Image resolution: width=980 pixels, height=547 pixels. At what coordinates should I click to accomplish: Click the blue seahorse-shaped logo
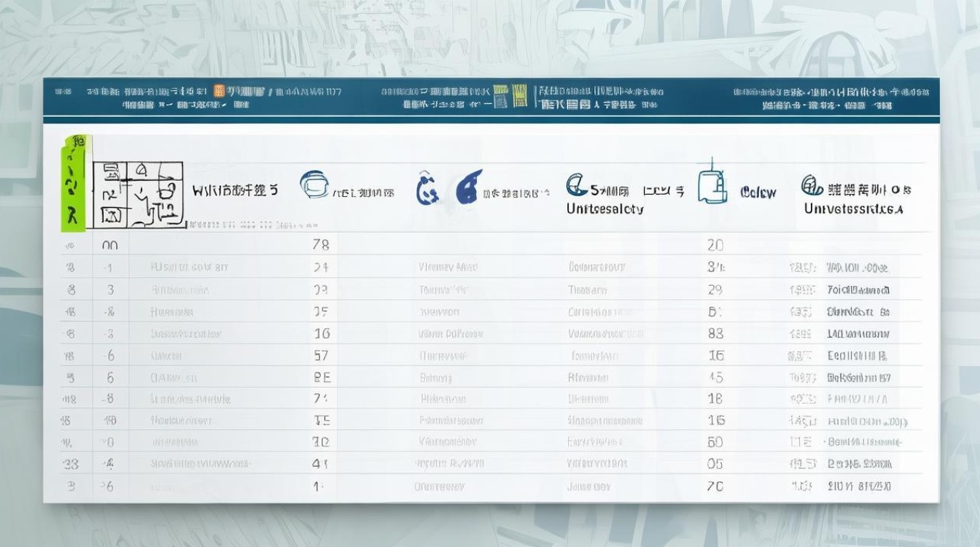coord(427,190)
